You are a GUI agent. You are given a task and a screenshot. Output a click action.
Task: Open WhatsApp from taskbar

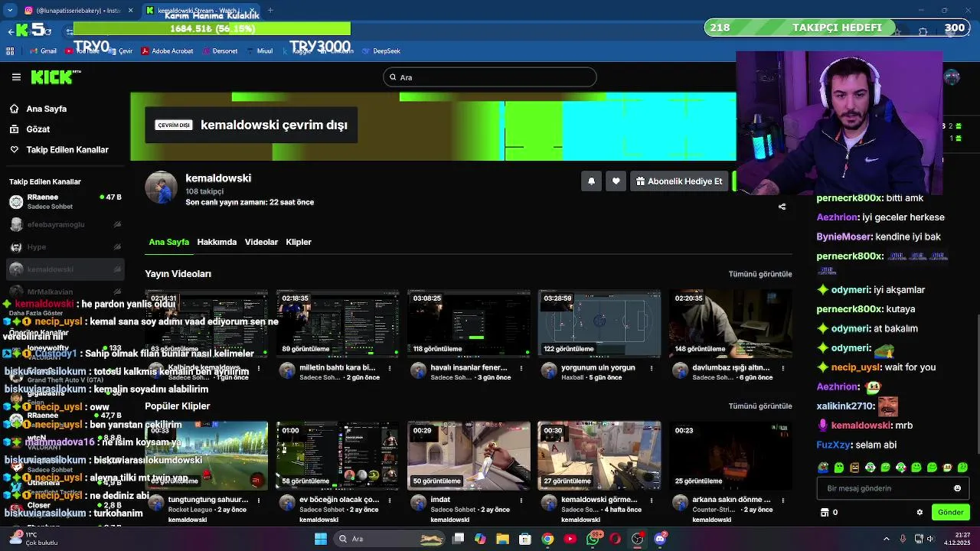click(593, 539)
